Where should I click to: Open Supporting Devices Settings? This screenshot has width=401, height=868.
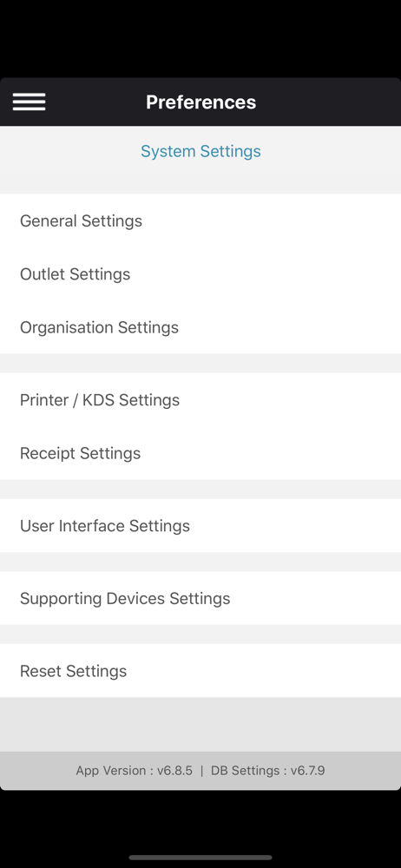pyautogui.click(x=200, y=598)
